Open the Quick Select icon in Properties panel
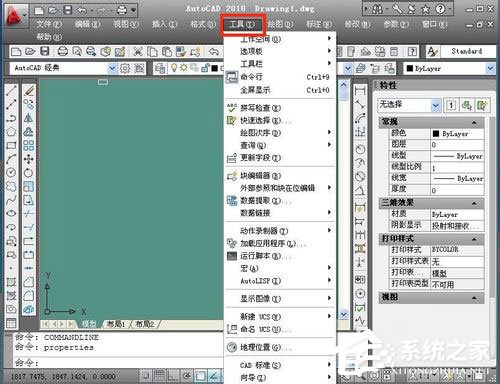500x384 pixels. [x=482, y=106]
